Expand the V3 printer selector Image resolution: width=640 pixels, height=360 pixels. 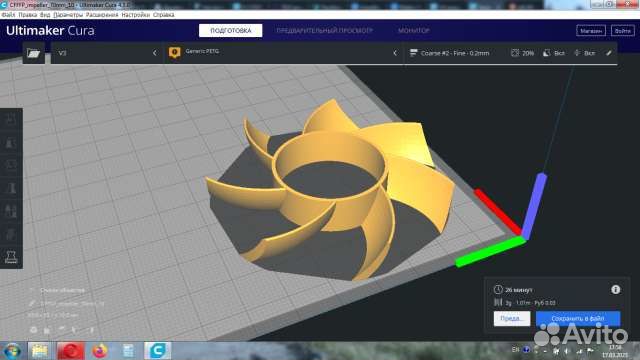(107, 53)
